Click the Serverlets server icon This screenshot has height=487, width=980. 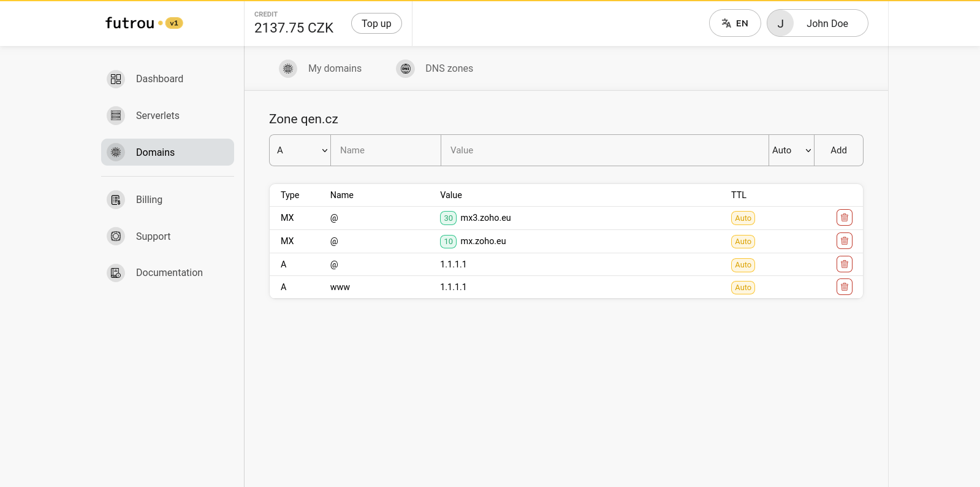[116, 115]
